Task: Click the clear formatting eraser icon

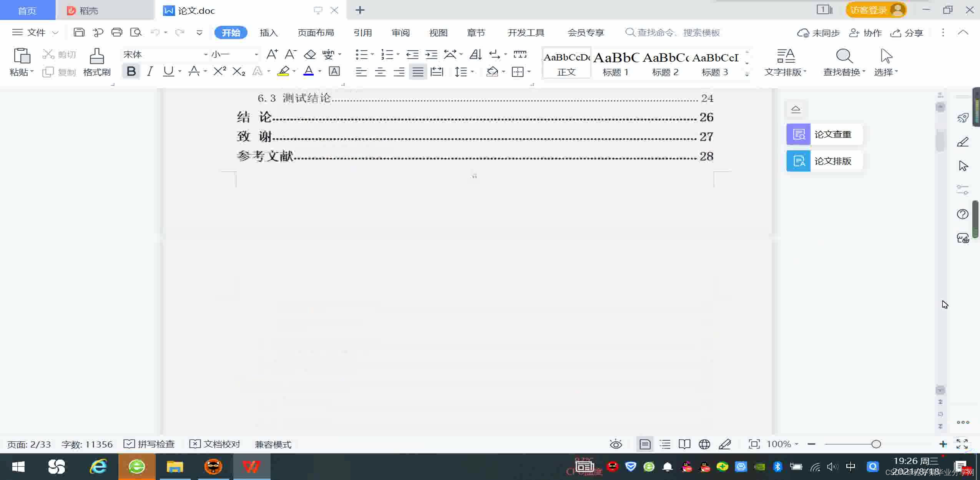Action: point(310,55)
